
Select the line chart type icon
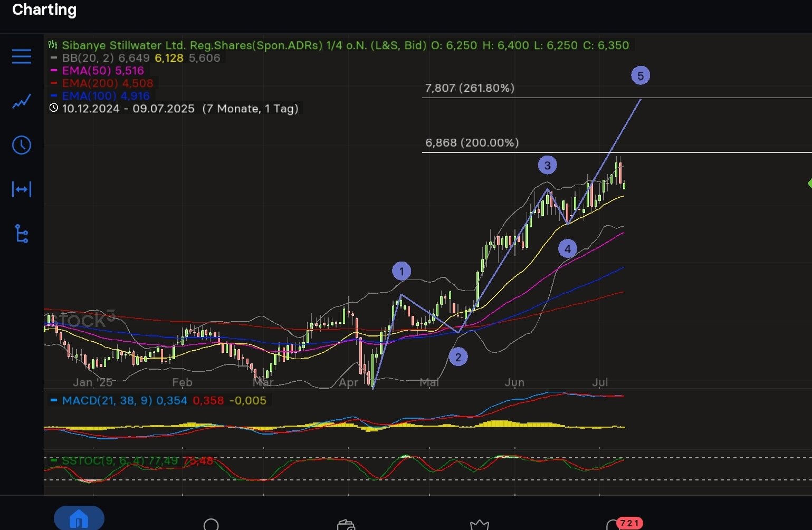[22, 101]
